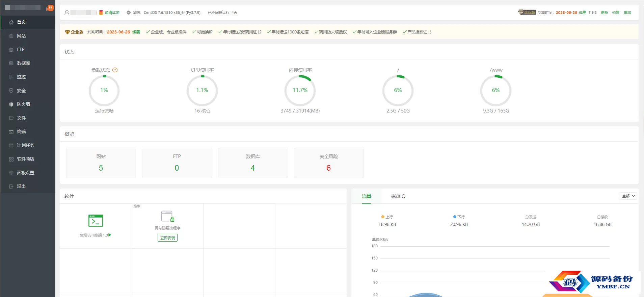Click the 18.98 KB upload value
644x297 pixels.
pos(387,224)
